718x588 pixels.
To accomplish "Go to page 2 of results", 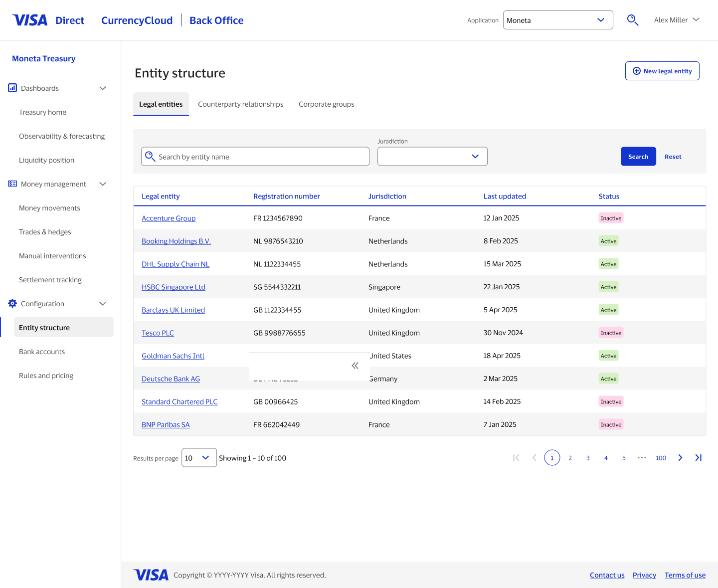I will 570,457.
